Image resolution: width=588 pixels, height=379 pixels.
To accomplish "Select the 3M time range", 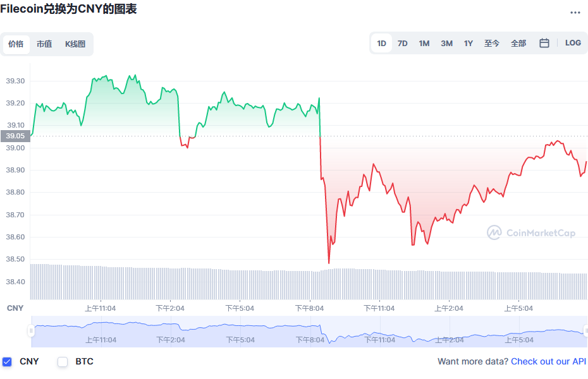I will pyautogui.click(x=446, y=44).
